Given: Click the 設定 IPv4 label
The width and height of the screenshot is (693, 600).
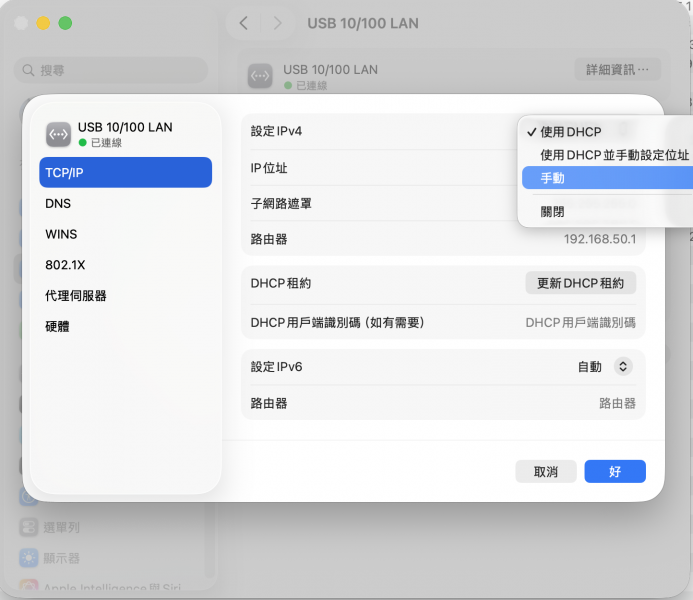Looking at the screenshot, I should point(276,131).
